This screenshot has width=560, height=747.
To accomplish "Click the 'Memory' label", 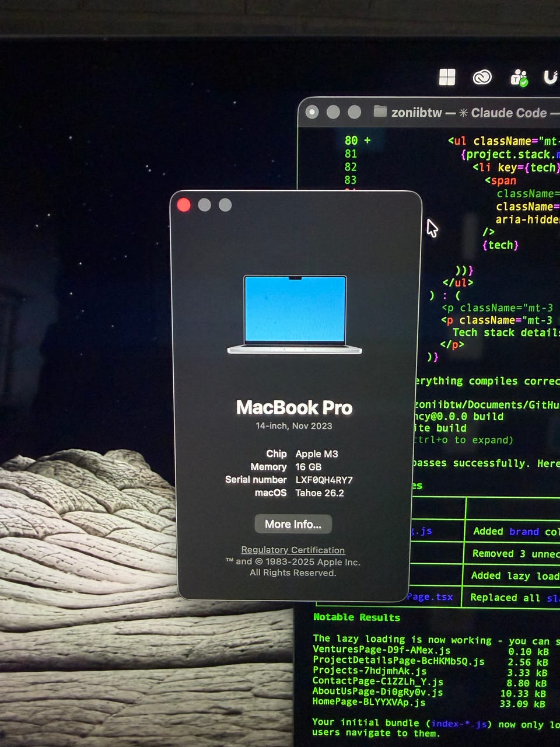I will (x=268, y=467).
